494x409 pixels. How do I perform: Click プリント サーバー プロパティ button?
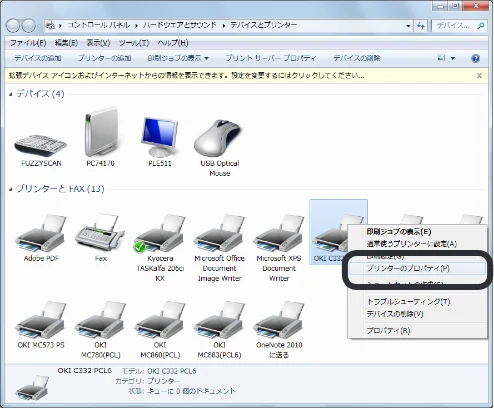[x=270, y=58]
